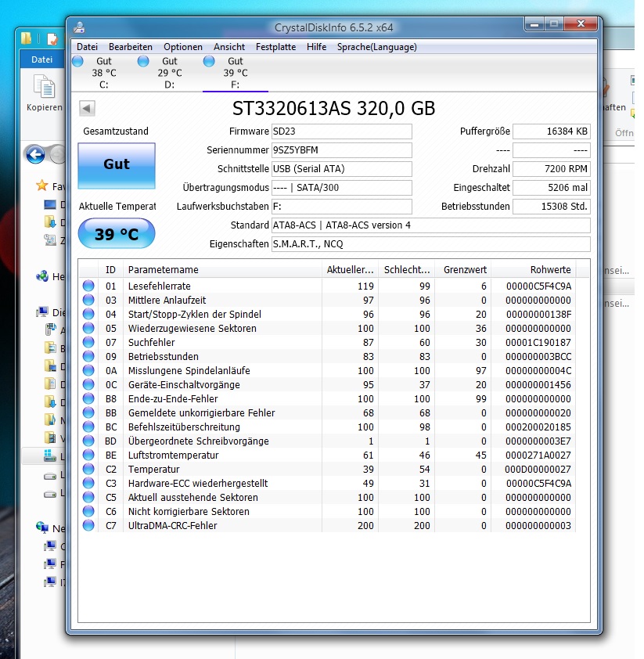
Task: Click raw value 000200020185
Action: tap(538, 427)
